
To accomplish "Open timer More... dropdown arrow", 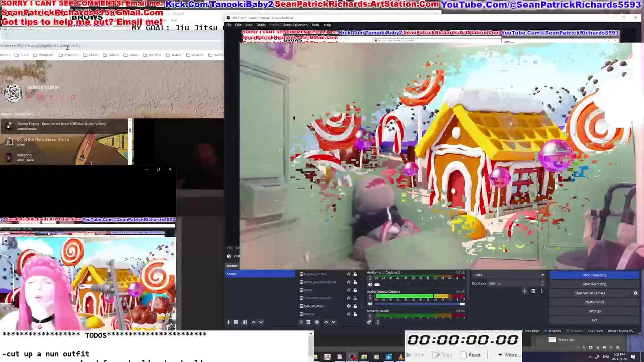I will (x=500, y=355).
